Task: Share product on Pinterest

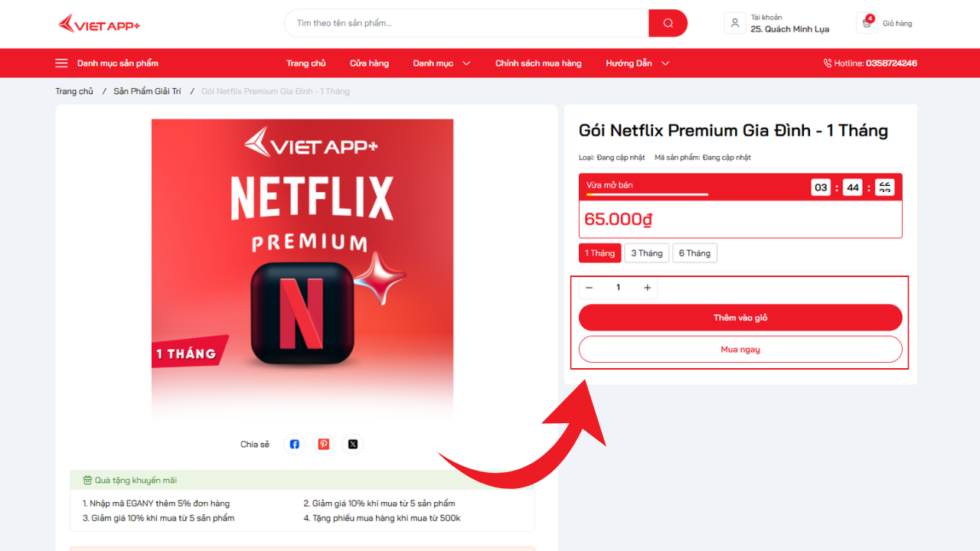Action: tap(324, 444)
